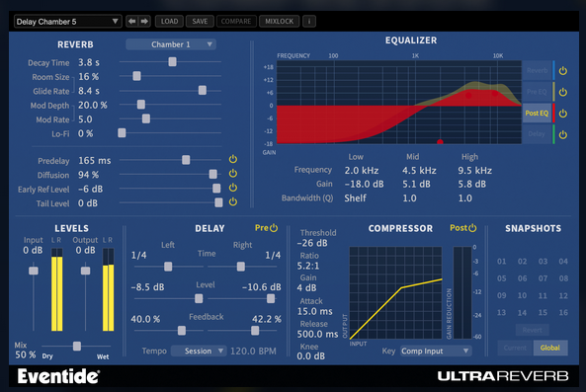This screenshot has width=586, height=392.
Task: Open the Key Comp Input dropdown
Action: [x=436, y=351]
